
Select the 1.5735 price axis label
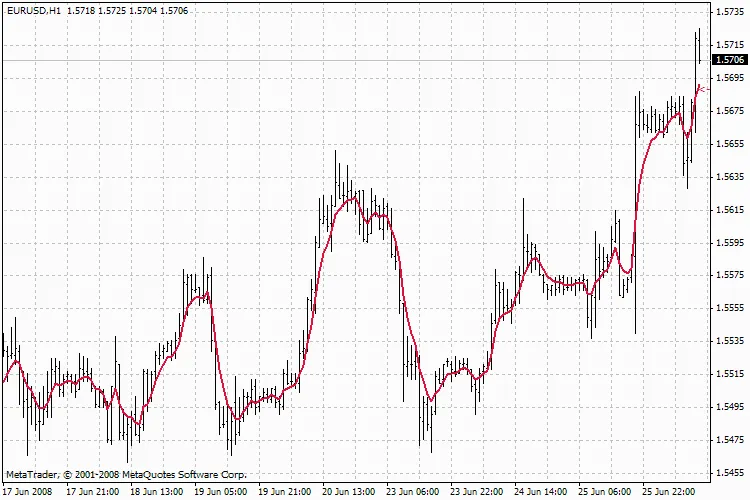point(730,12)
